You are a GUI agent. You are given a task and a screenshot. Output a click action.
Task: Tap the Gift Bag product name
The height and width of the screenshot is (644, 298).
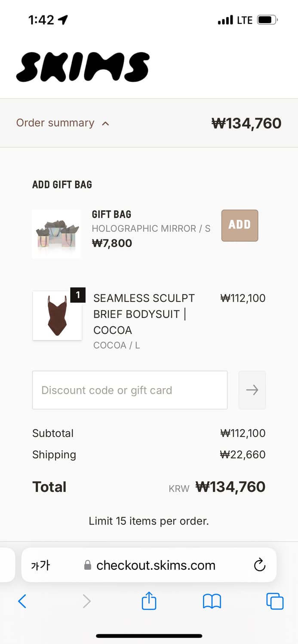click(x=111, y=214)
